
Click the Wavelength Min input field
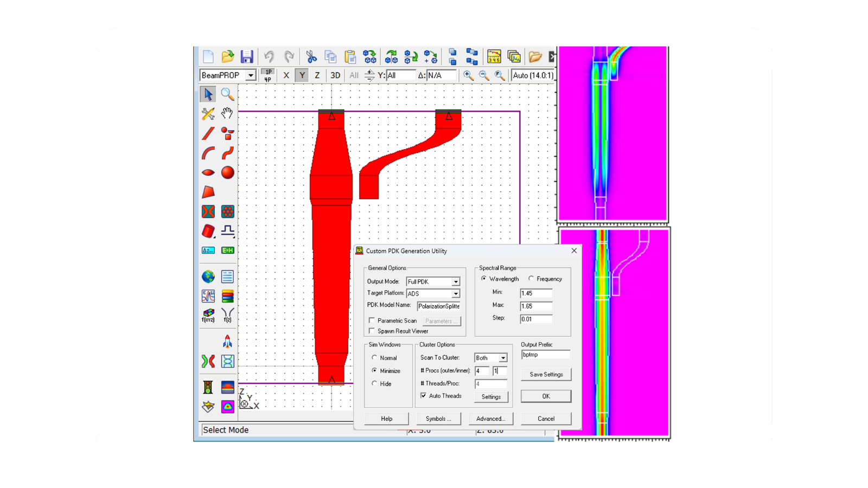coord(536,293)
